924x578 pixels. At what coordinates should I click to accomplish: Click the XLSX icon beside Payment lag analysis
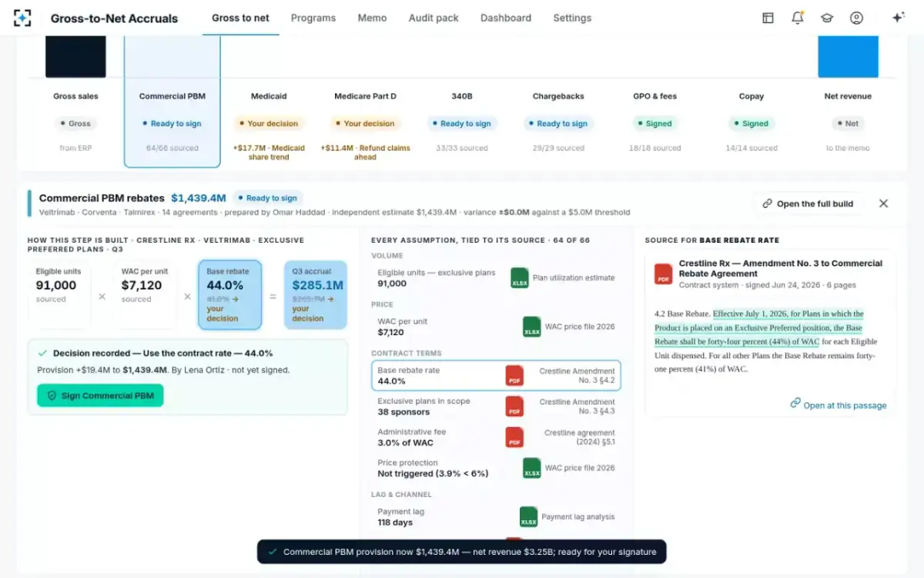(528, 517)
